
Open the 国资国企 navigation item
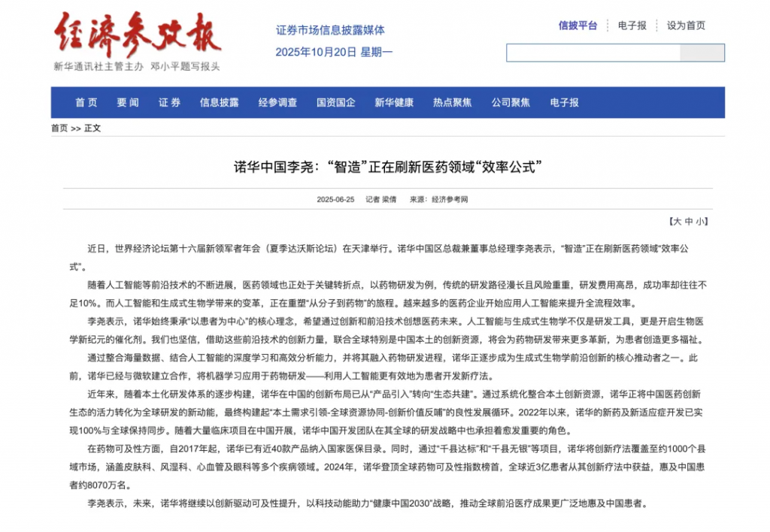point(335,103)
